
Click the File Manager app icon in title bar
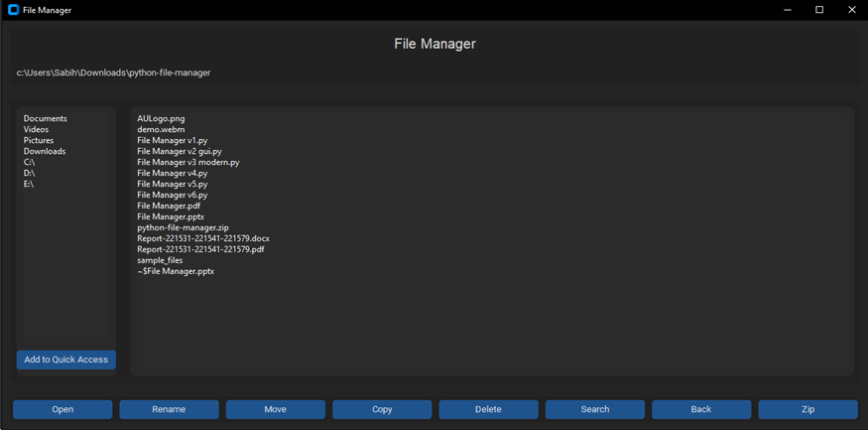pos(14,10)
